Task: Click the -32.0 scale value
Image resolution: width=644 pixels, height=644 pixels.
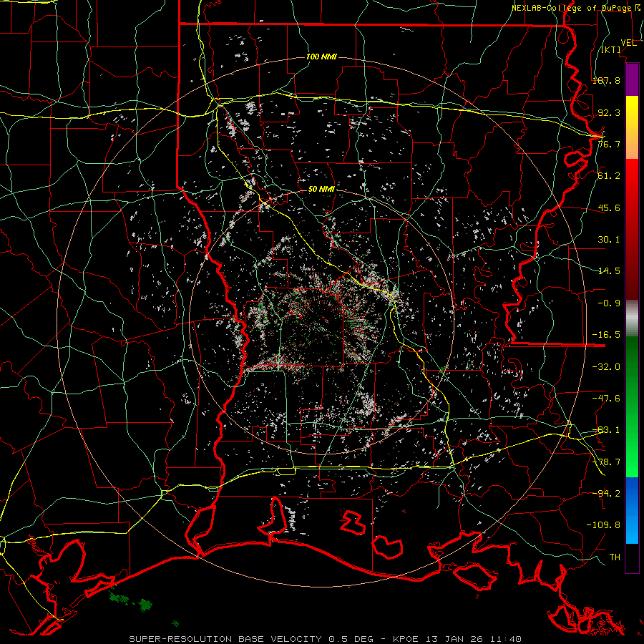Action: click(606, 367)
